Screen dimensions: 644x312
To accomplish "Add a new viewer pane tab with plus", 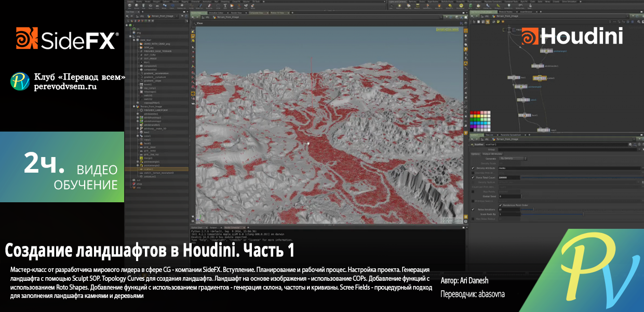I will point(292,12).
